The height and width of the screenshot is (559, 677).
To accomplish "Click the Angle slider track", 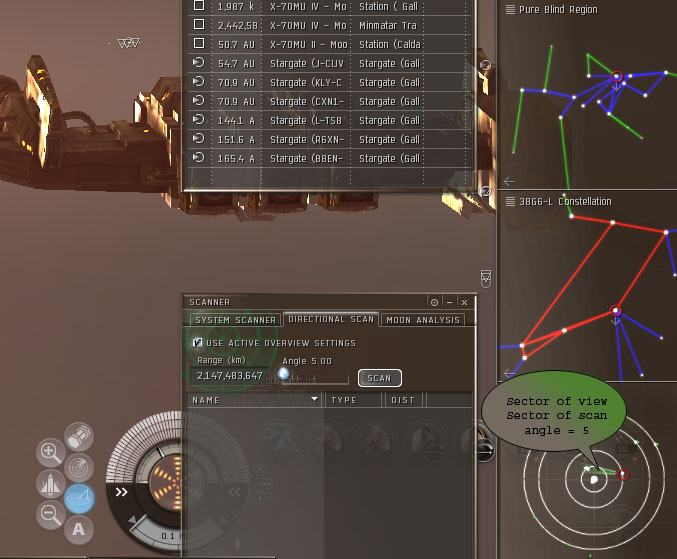I will point(315,380).
